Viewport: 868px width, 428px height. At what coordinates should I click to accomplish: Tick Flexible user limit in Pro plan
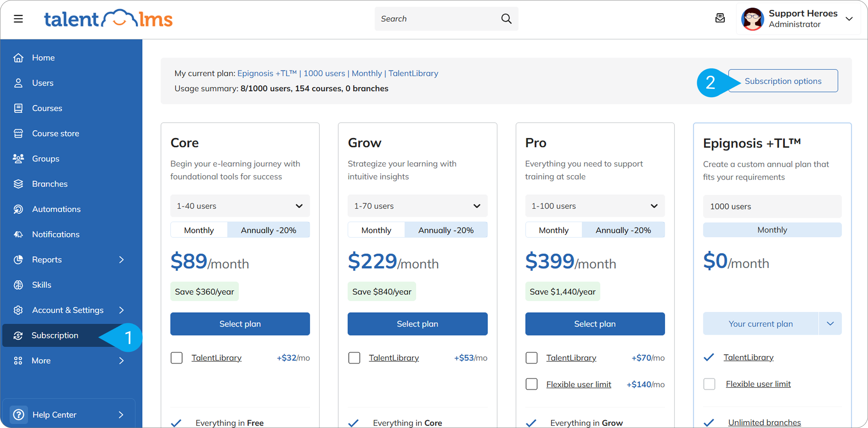pyautogui.click(x=531, y=384)
